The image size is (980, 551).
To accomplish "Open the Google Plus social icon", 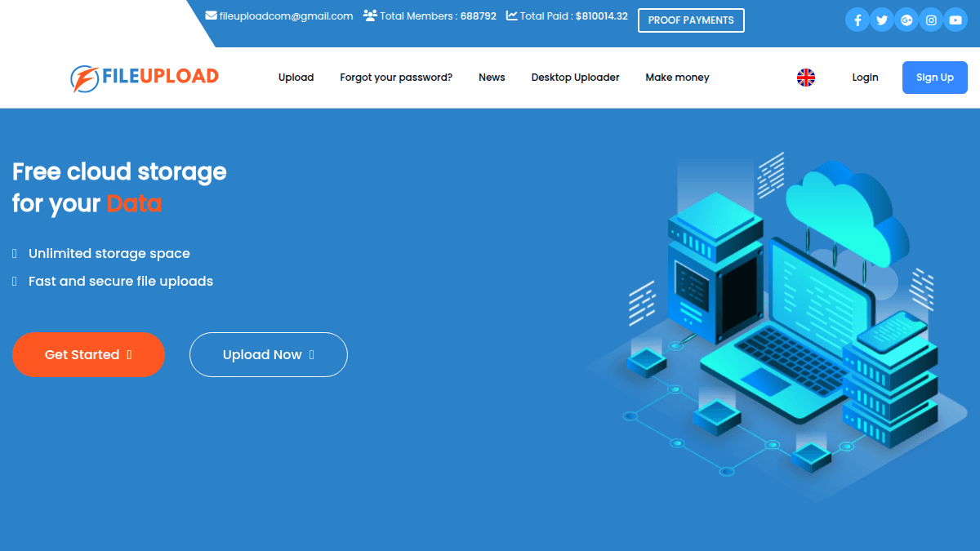I will pyautogui.click(x=906, y=20).
